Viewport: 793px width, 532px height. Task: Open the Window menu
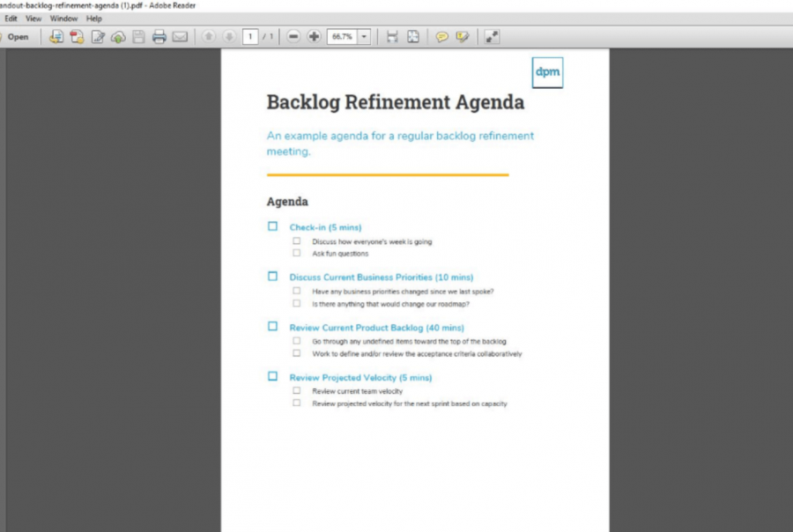tap(63, 18)
